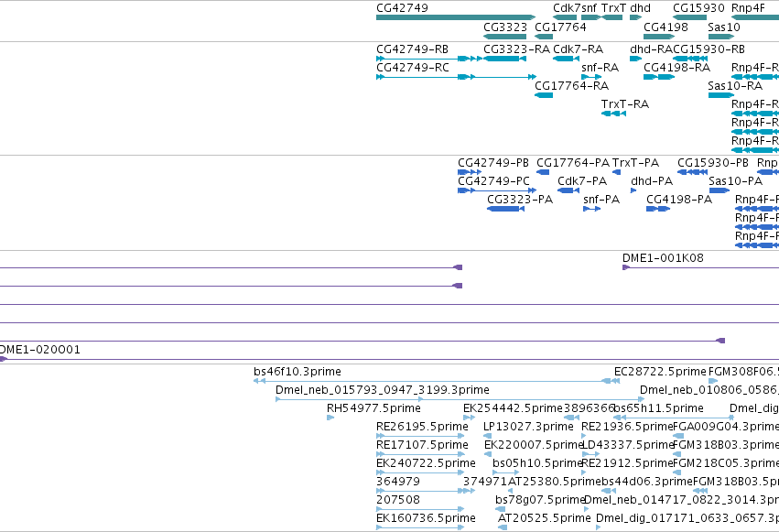Select EST EC28722.5prime

(x=660, y=372)
